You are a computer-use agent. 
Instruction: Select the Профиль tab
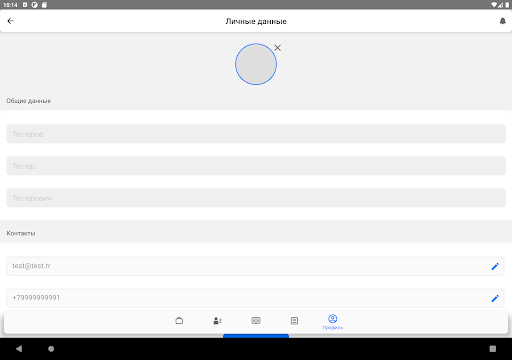click(333, 322)
